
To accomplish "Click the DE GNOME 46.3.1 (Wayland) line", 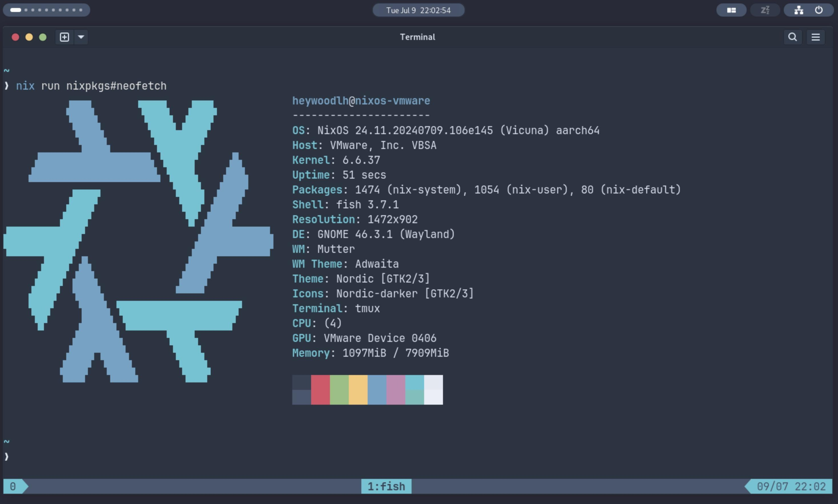I will pos(374,234).
